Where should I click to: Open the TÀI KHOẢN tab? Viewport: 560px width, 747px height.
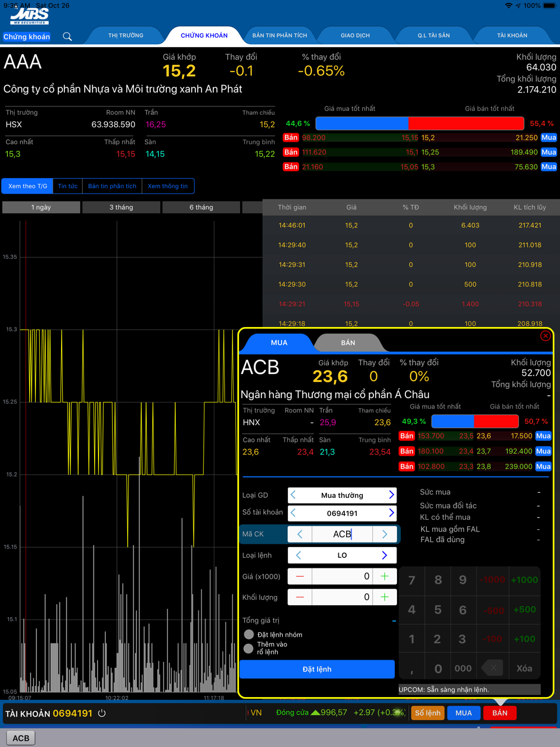[512, 35]
